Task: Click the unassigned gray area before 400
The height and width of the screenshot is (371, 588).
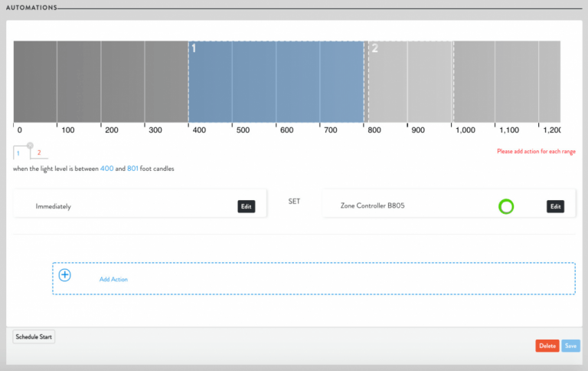Action: (x=100, y=82)
